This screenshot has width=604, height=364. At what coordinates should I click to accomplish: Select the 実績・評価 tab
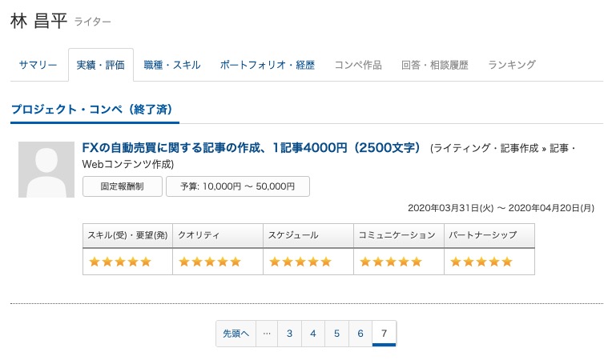click(101, 65)
